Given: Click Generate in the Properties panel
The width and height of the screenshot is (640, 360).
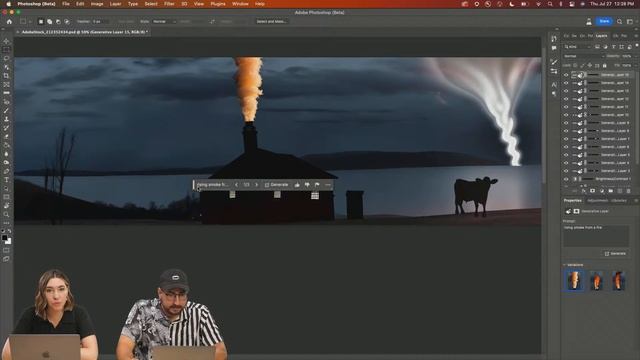Looking at the screenshot, I should tap(615, 253).
